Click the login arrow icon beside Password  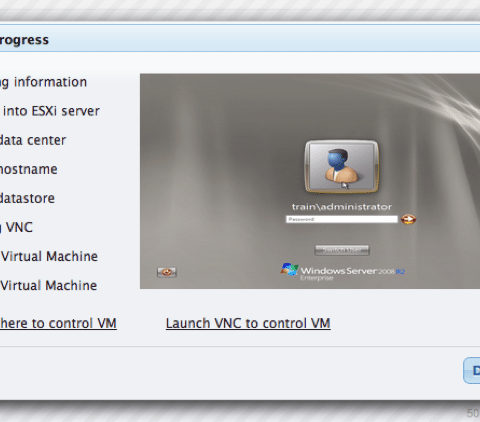(x=408, y=219)
